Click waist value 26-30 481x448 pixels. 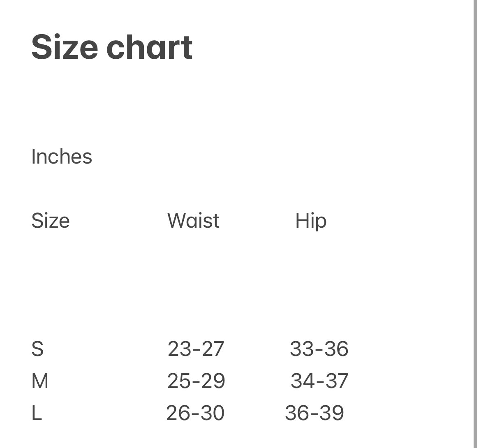195,413
